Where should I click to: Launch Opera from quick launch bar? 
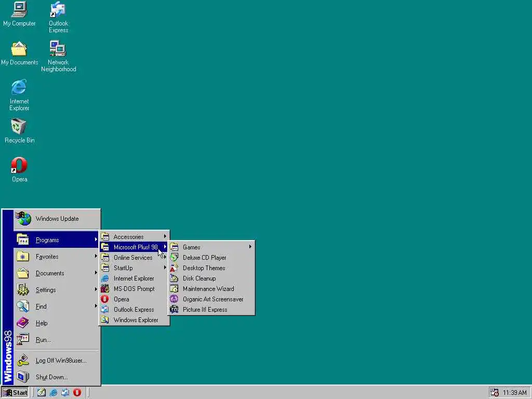77,393
